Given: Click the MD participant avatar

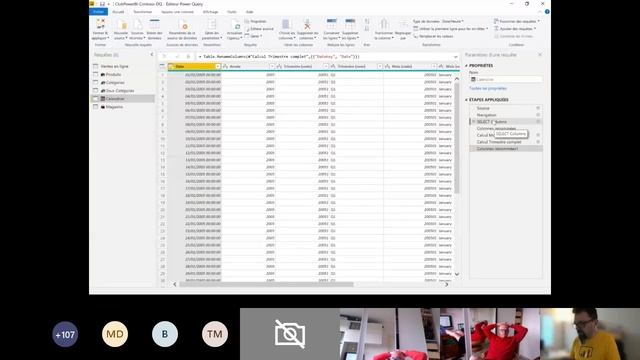Looking at the screenshot, I should (x=115, y=334).
